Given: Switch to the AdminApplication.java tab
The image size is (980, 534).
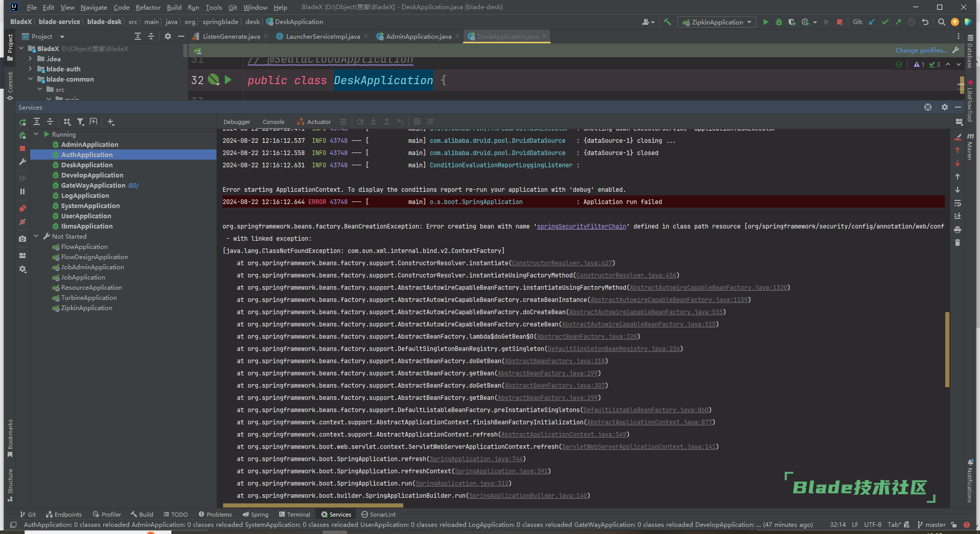Looking at the screenshot, I should pos(419,37).
